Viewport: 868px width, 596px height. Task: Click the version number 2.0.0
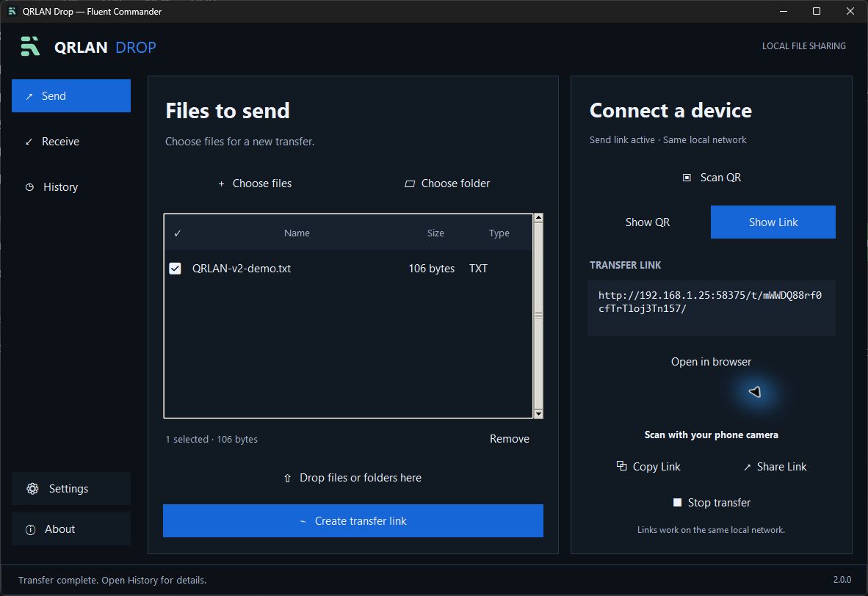tap(842, 579)
